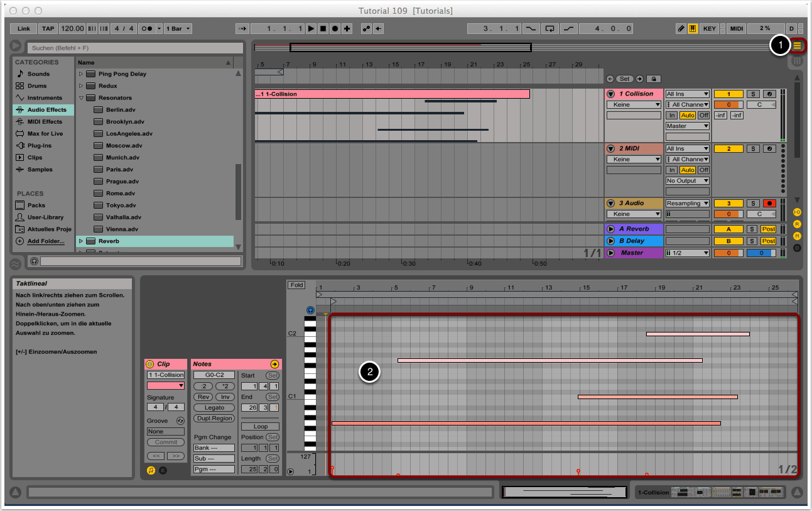Viewport: 812px width, 511px height.
Task: Open the No Output dropdown on 2 MIDI
Action: 687,180
